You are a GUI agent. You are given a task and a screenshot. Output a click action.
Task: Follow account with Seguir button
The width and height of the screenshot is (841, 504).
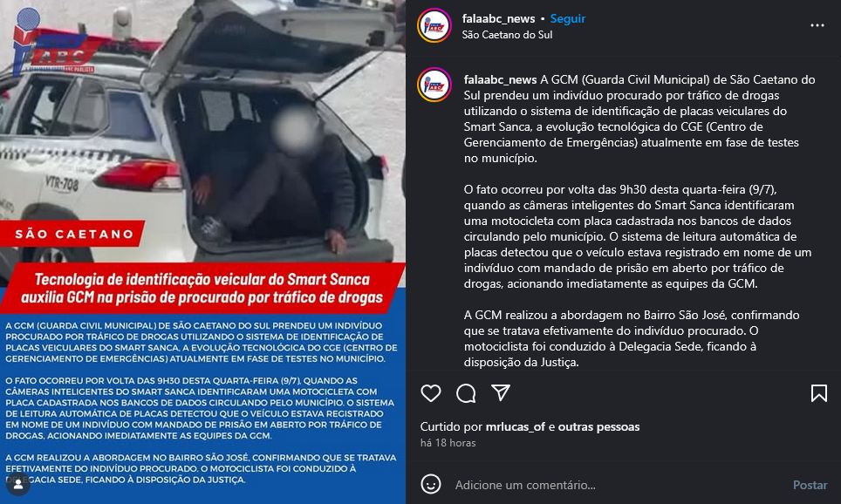[567, 18]
